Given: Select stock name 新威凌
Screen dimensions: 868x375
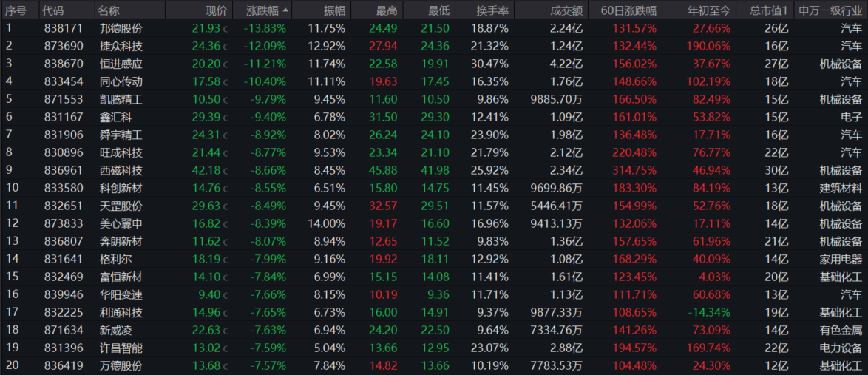Looking at the screenshot, I should click(x=115, y=330).
